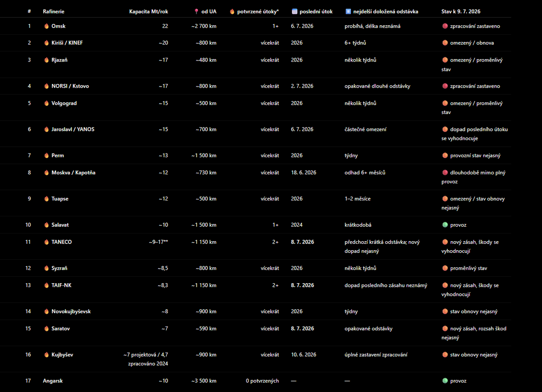The width and height of the screenshot is (542, 392).
Task: Click year 2024 in the Salavat row
Action: pyautogui.click(x=297, y=225)
